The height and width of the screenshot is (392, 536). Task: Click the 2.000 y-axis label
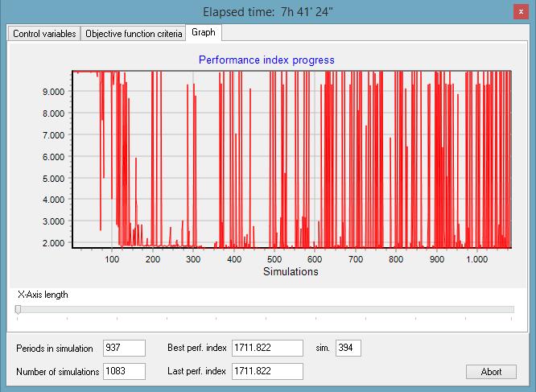[x=53, y=243]
